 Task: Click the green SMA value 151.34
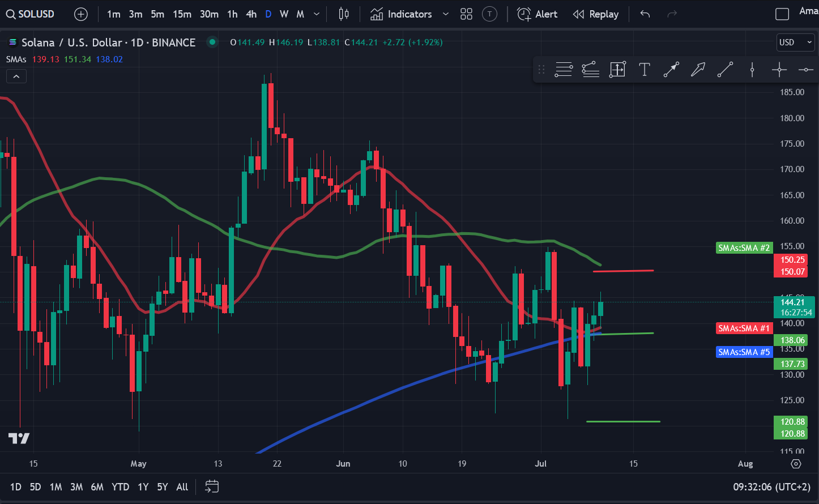click(x=78, y=59)
